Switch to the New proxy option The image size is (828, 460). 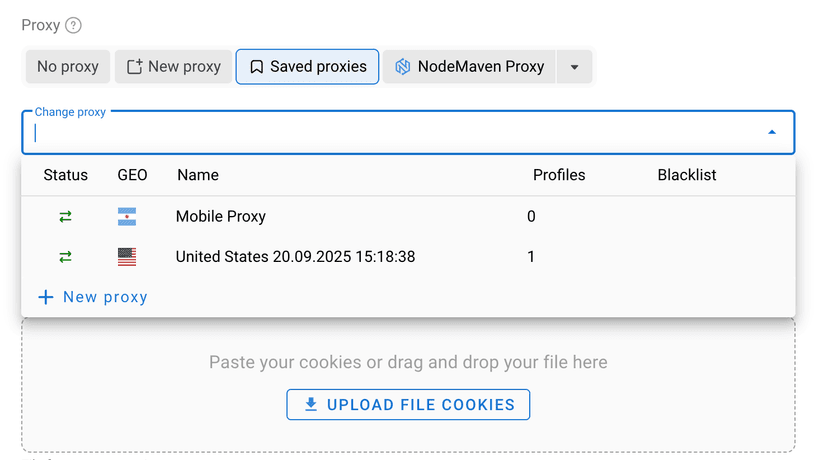[173, 67]
